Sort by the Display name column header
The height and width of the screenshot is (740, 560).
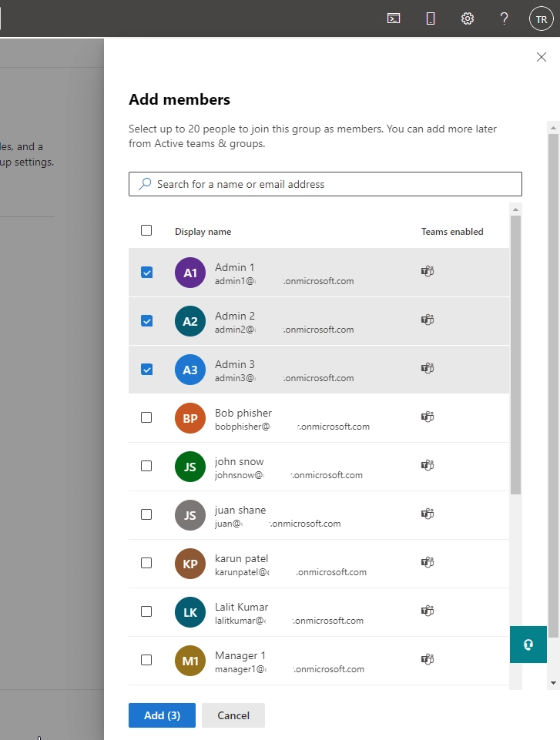pos(203,232)
